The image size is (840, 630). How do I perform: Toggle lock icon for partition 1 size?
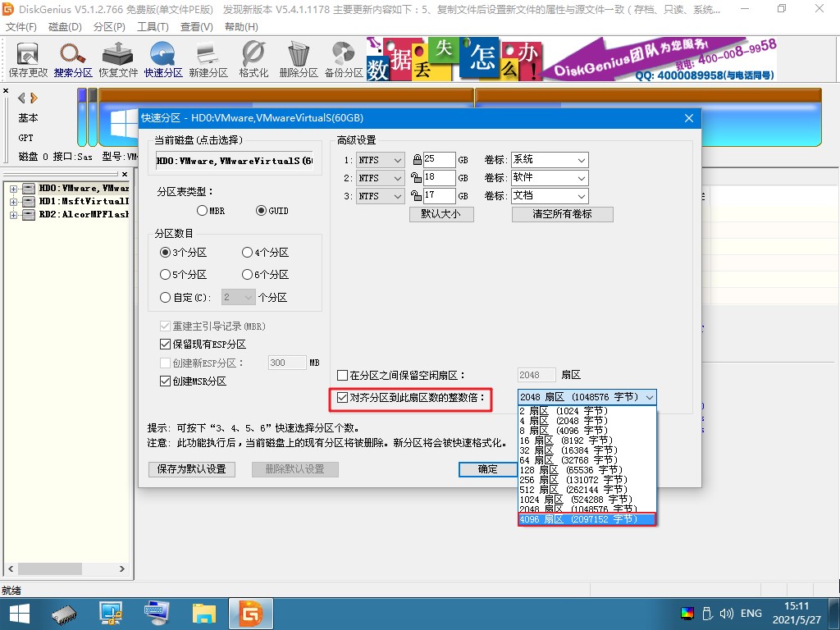417,160
